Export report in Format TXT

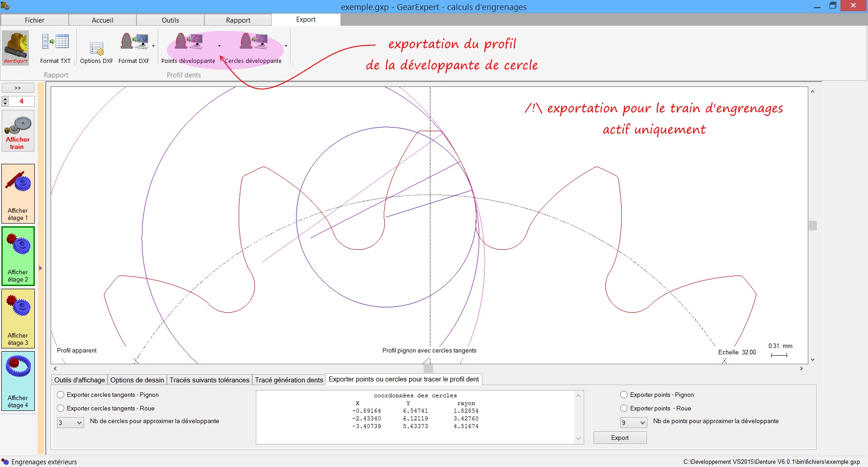(x=55, y=48)
